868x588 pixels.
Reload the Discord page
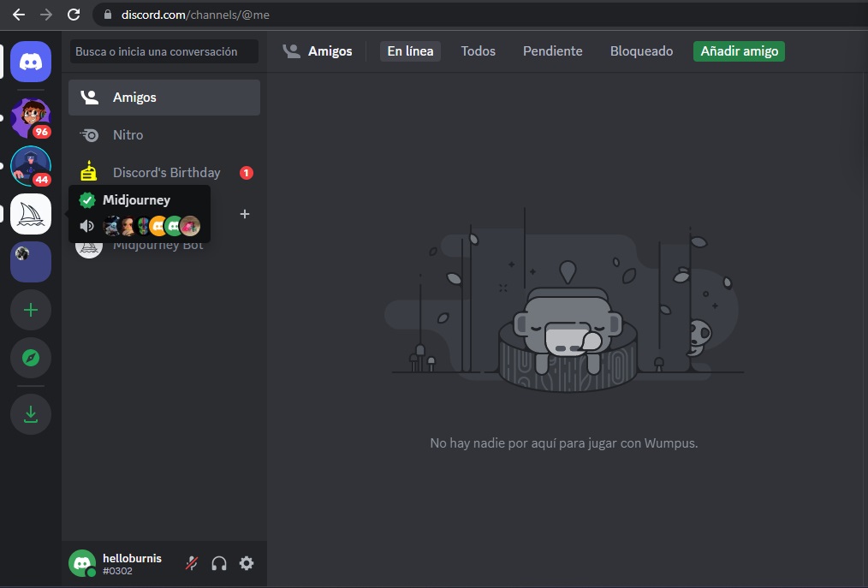pyautogui.click(x=74, y=15)
